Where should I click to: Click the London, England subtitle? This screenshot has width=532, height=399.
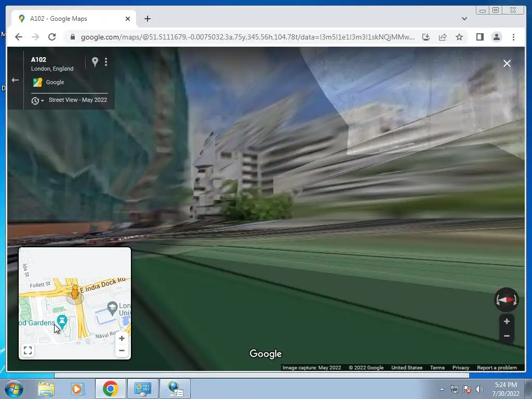pyautogui.click(x=52, y=69)
